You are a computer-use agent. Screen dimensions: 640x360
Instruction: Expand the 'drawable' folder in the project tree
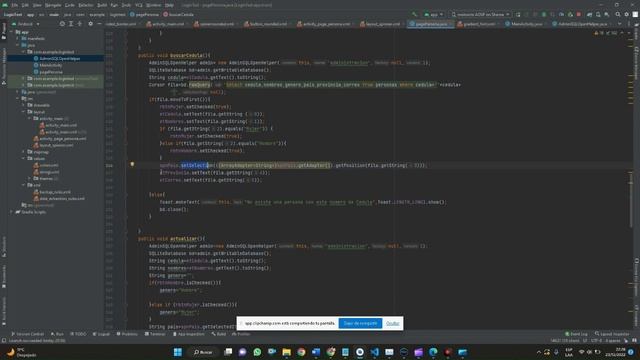(x=24, y=105)
